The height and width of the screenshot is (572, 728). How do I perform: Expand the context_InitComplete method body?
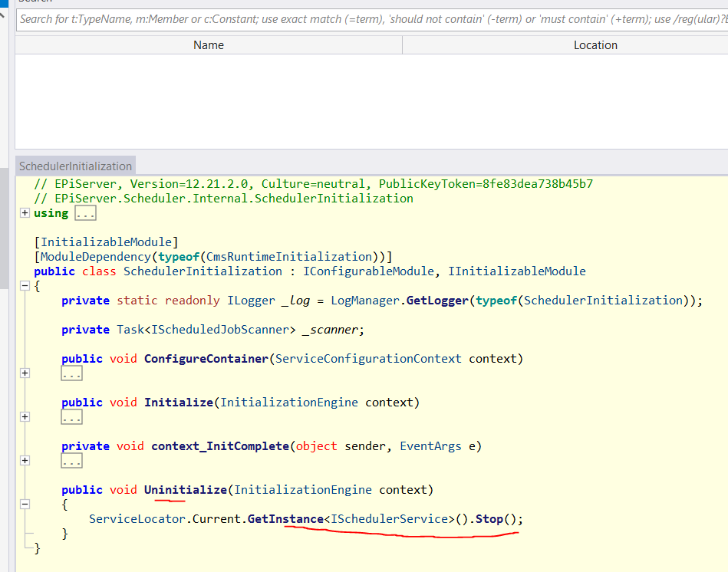25,461
